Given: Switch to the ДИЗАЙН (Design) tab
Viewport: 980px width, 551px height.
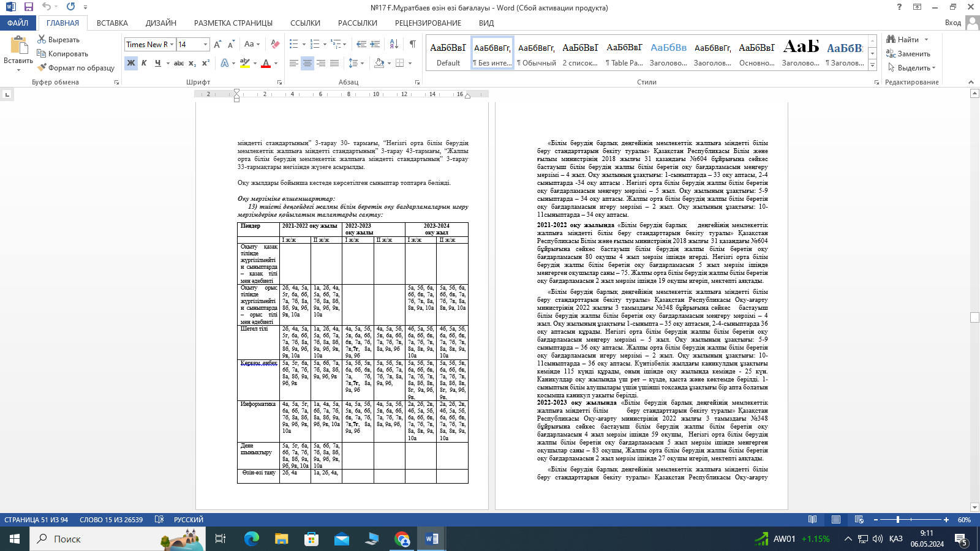Looking at the screenshot, I should pos(161,23).
